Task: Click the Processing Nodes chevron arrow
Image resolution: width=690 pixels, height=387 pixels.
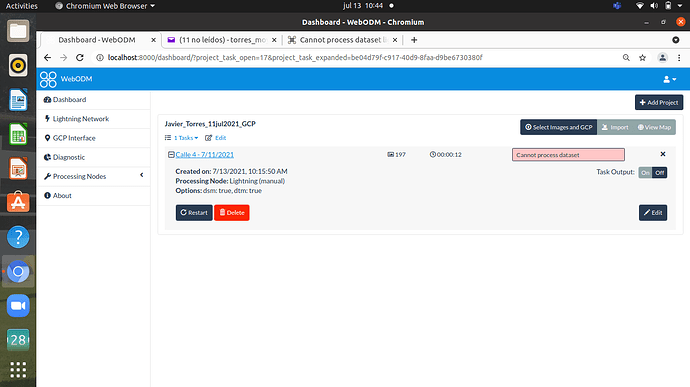Action: pos(142,175)
